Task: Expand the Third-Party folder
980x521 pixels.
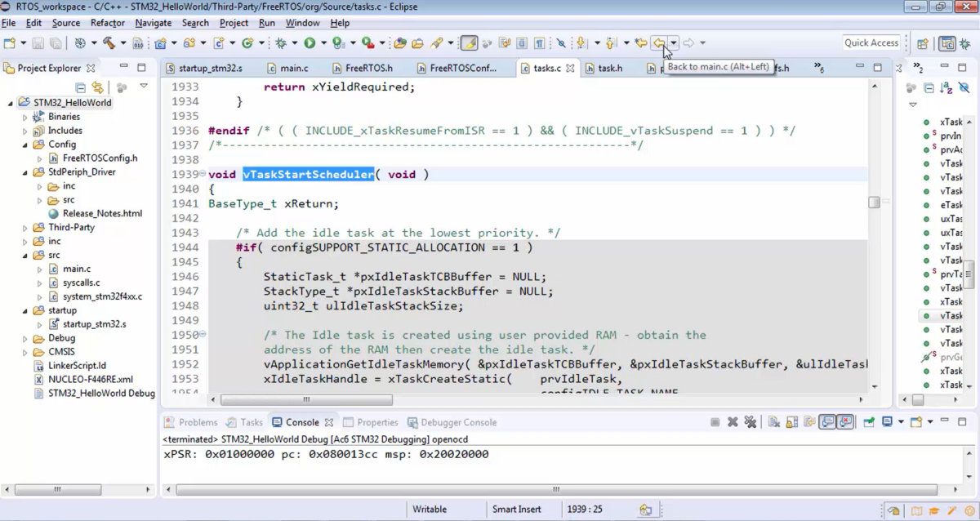Action: point(25,228)
